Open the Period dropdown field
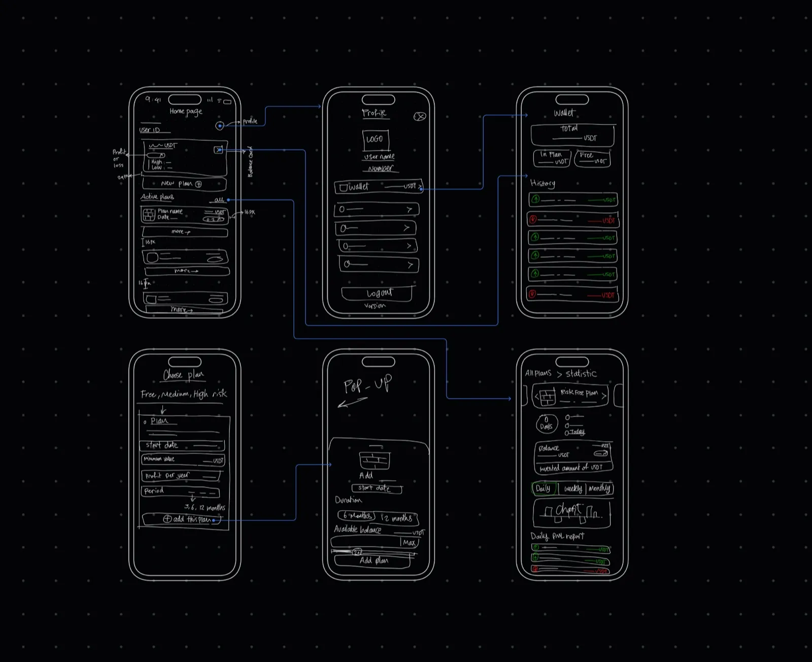The width and height of the screenshot is (812, 662). coord(180,491)
